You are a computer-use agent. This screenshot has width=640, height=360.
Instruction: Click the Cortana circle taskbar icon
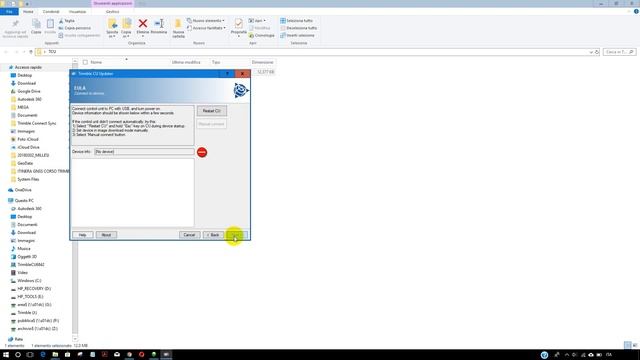click(18, 355)
